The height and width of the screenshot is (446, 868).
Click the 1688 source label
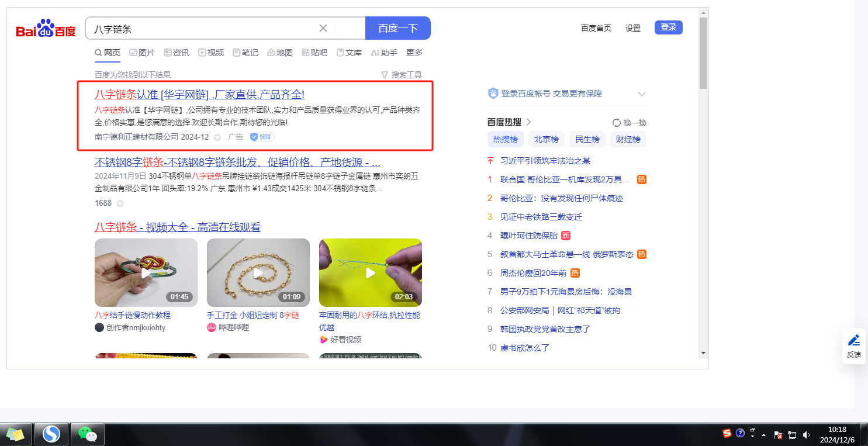103,203
